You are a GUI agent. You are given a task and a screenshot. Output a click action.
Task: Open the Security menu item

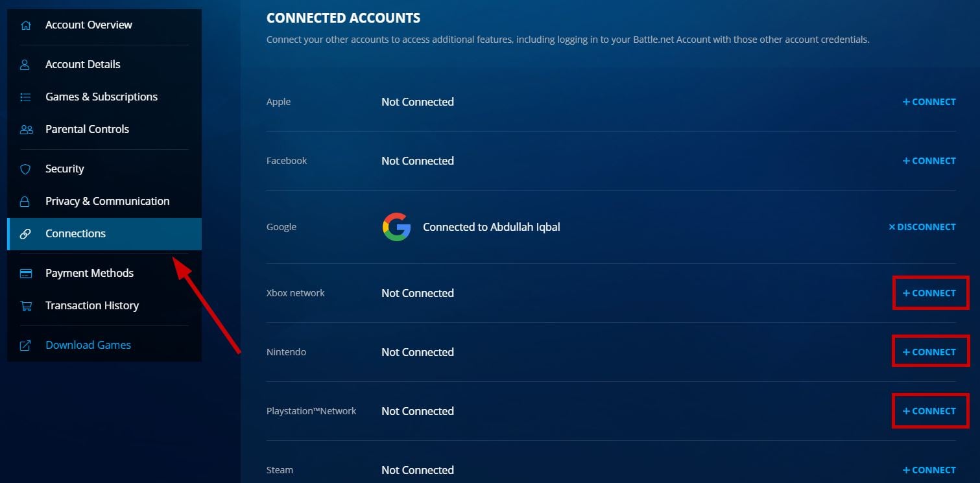65,169
